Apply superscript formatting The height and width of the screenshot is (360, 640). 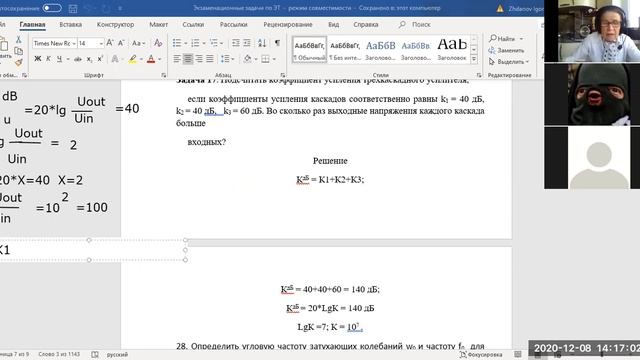point(100,59)
